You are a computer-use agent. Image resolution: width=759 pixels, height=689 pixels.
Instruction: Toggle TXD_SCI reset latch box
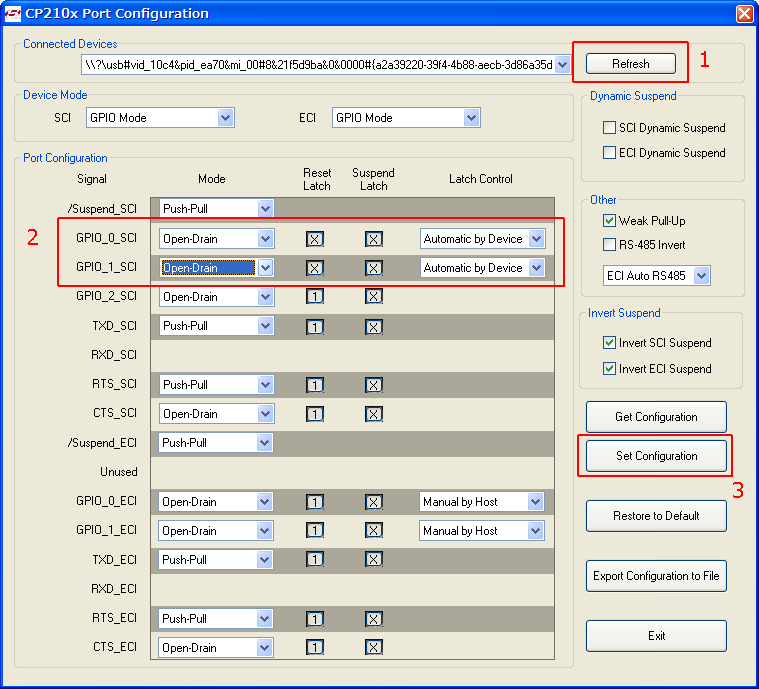[x=315, y=327]
